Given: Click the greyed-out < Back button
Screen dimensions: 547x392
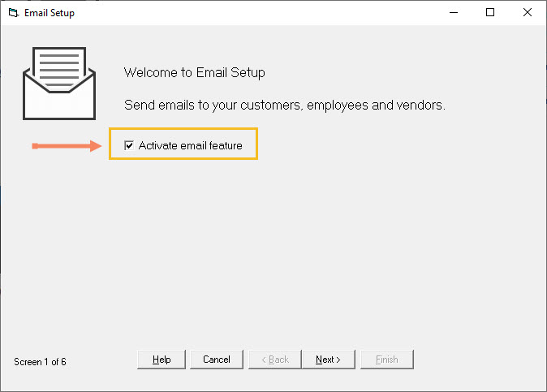Looking at the screenshot, I should pos(274,360).
